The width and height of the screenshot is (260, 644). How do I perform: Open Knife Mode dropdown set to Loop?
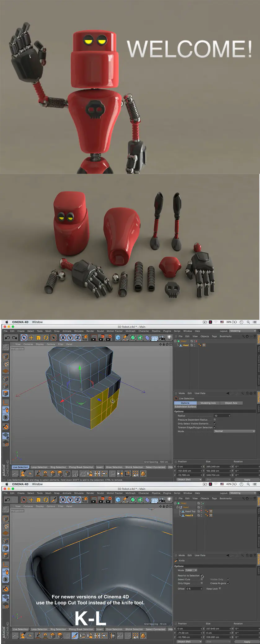coord(191,570)
